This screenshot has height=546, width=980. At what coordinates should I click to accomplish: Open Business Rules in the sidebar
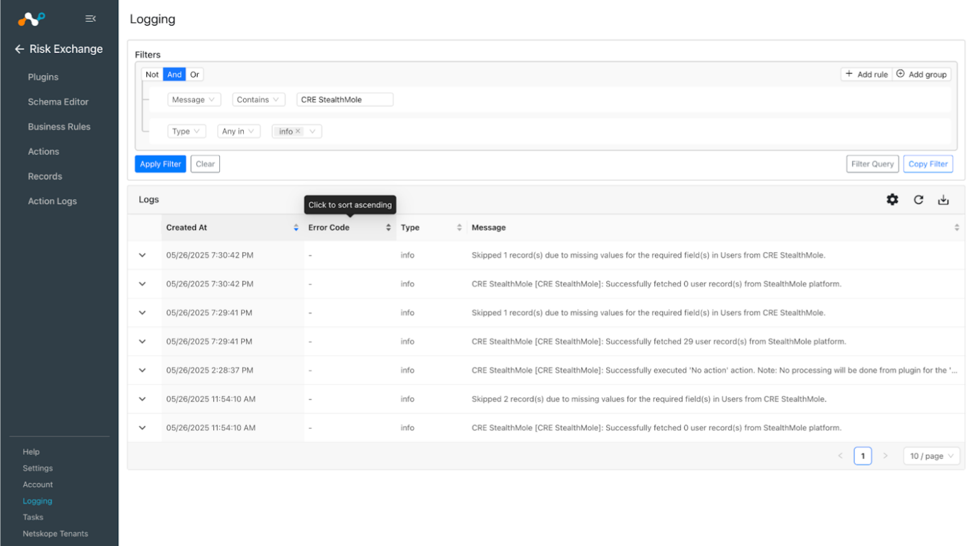point(59,126)
